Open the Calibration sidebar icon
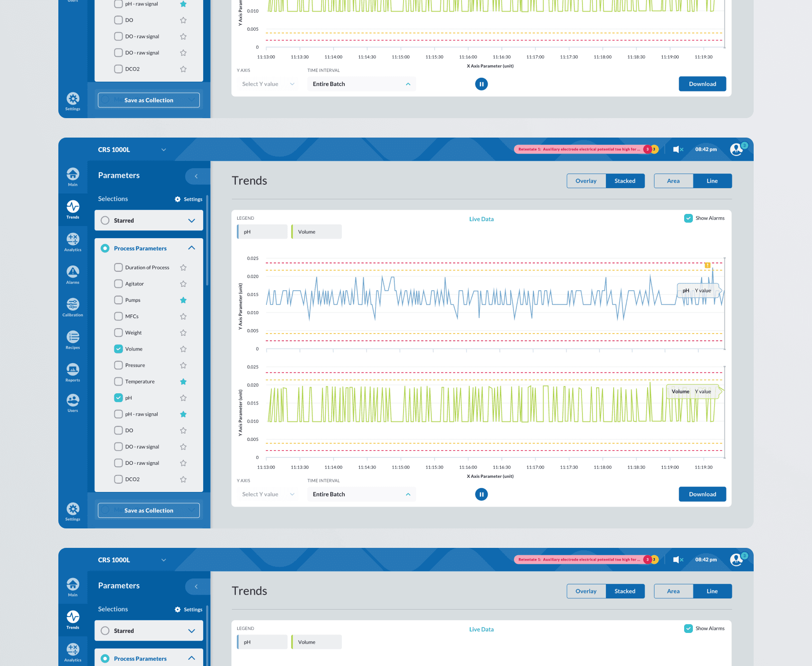 coord(73,307)
